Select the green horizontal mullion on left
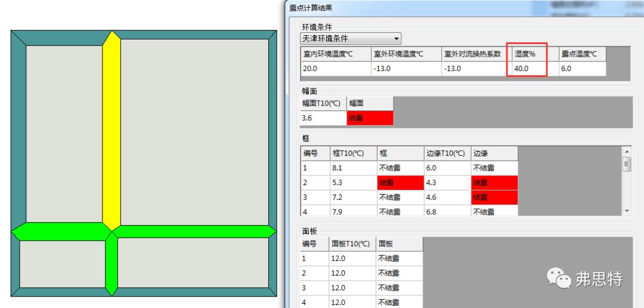 60,232
